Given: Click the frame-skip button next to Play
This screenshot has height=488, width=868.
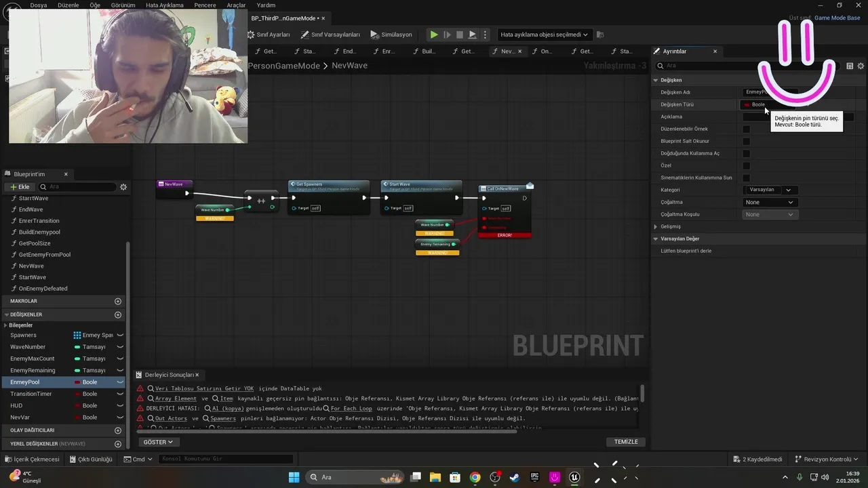Looking at the screenshot, I should tap(447, 35).
